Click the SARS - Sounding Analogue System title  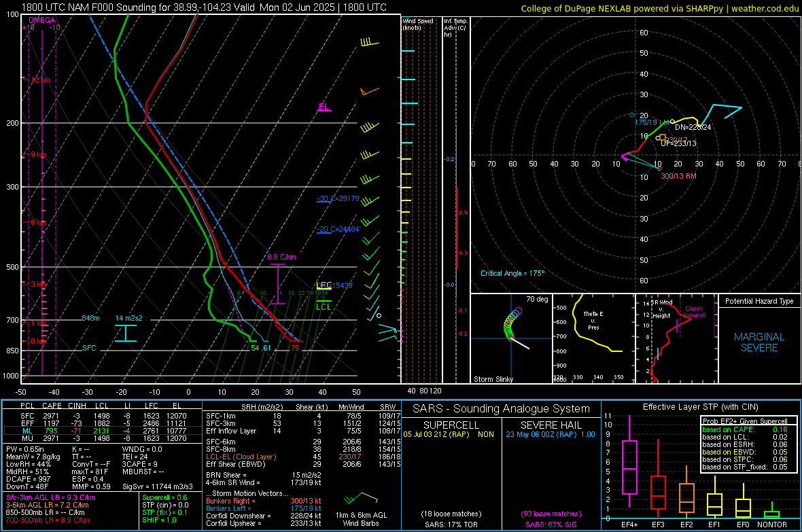click(x=502, y=409)
